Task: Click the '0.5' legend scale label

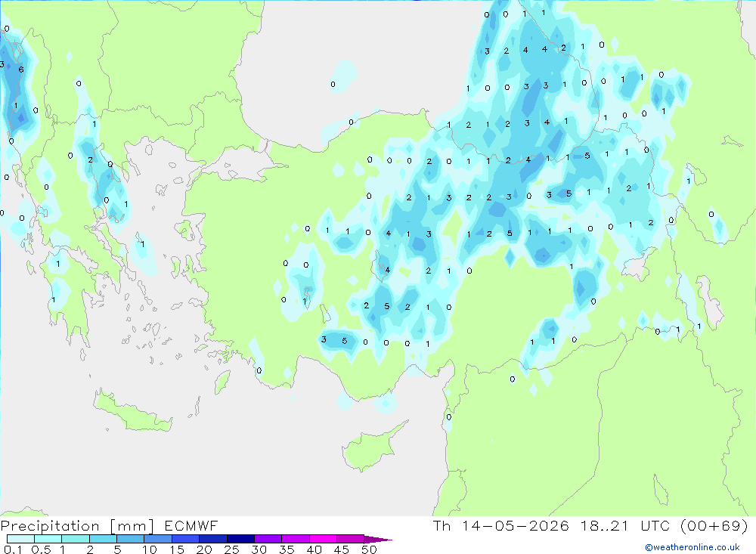Action: tap(41, 549)
